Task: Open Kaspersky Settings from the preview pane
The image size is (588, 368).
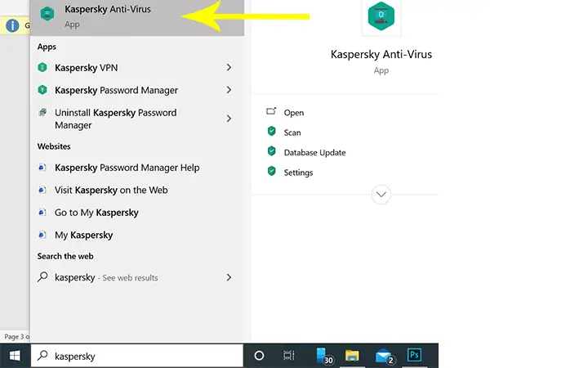Action: 298,173
